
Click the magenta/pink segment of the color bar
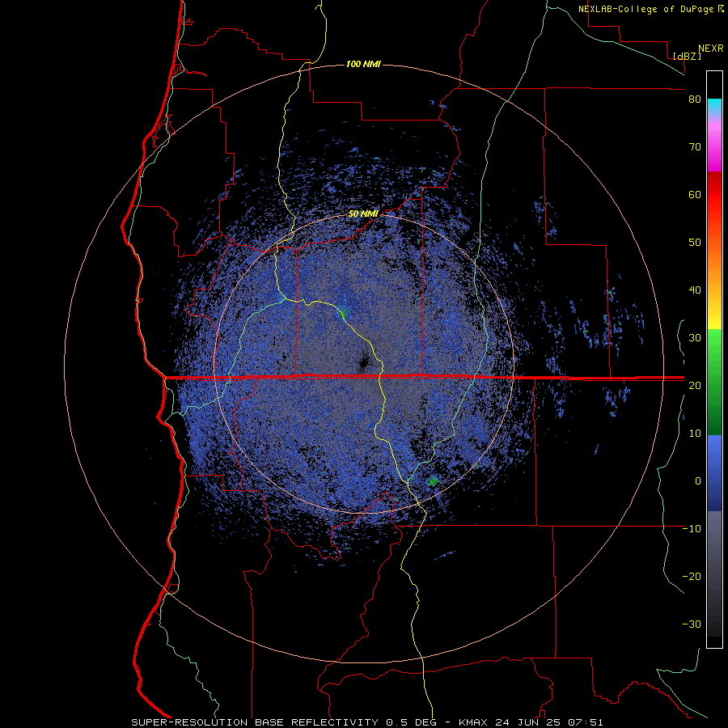tap(714, 146)
